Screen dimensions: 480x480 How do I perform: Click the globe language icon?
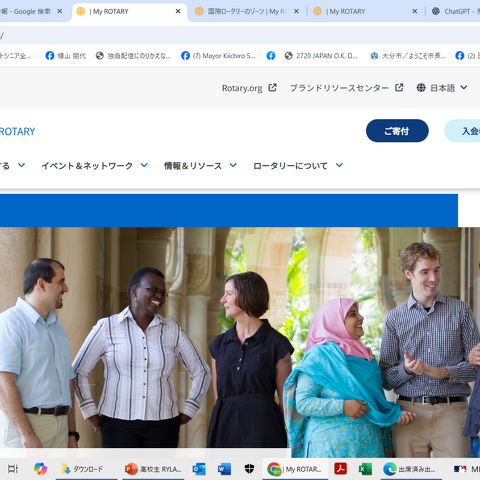click(421, 88)
